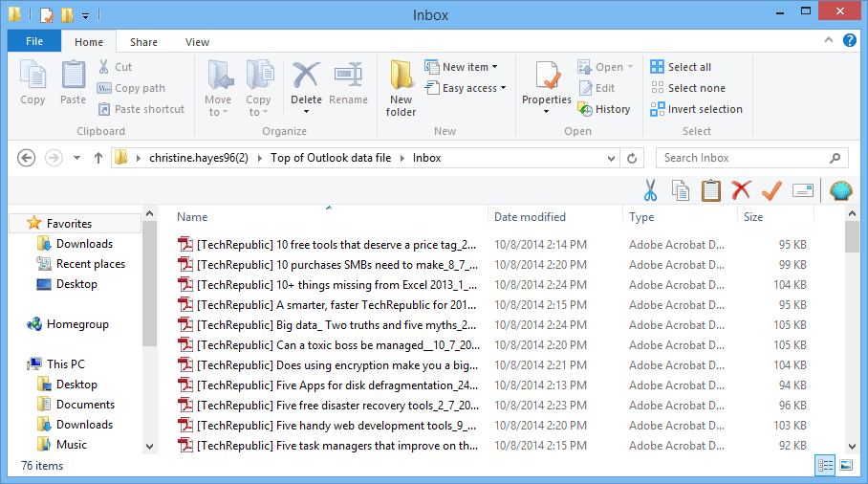The image size is (868, 484).
Task: Switch to the Home ribbon tab
Action: pos(89,42)
